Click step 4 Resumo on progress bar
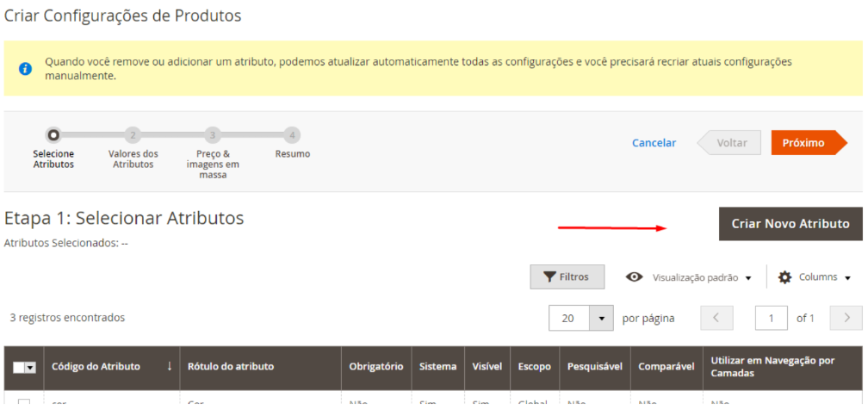The image size is (868, 416). (x=293, y=135)
